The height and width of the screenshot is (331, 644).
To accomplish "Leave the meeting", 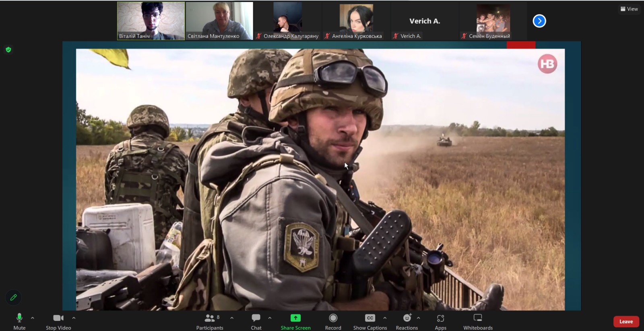I will [626, 321].
